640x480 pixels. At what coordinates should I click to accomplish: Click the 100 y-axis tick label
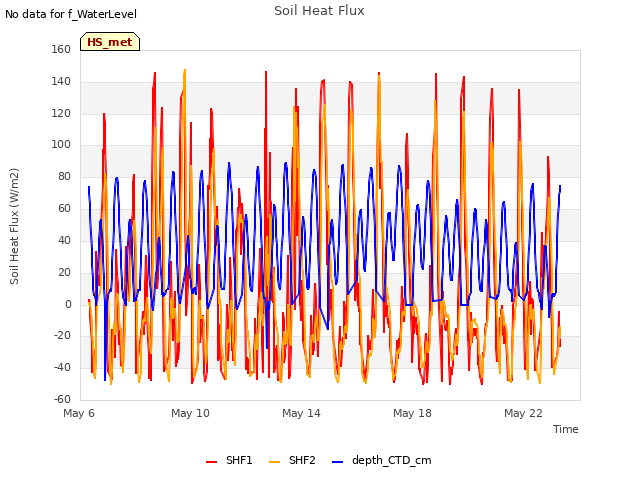(61, 144)
